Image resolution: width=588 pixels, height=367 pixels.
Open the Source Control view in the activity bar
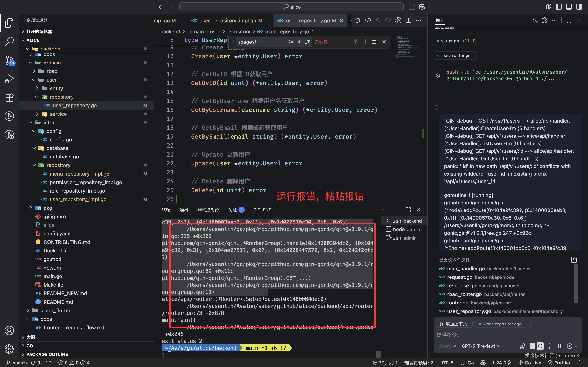pyautogui.click(x=9, y=60)
